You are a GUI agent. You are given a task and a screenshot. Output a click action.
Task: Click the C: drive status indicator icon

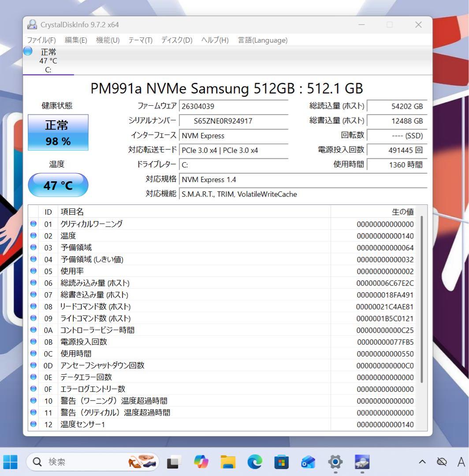pyautogui.click(x=27, y=51)
